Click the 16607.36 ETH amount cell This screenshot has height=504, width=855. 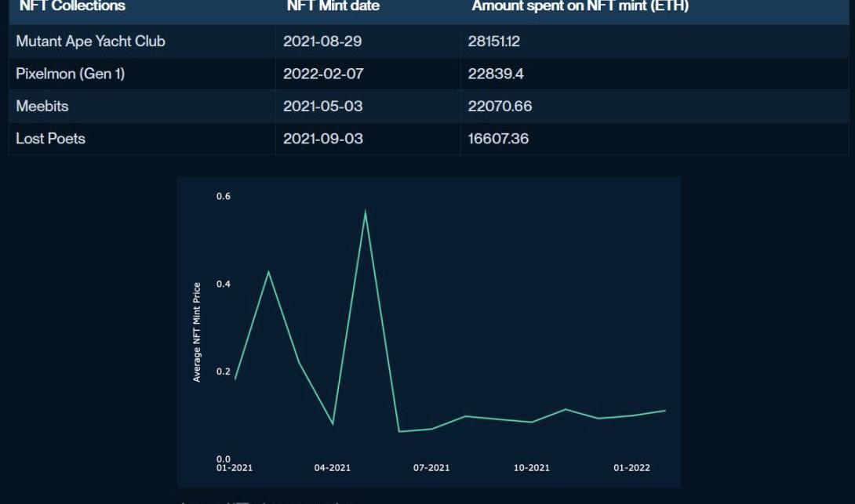(498, 139)
